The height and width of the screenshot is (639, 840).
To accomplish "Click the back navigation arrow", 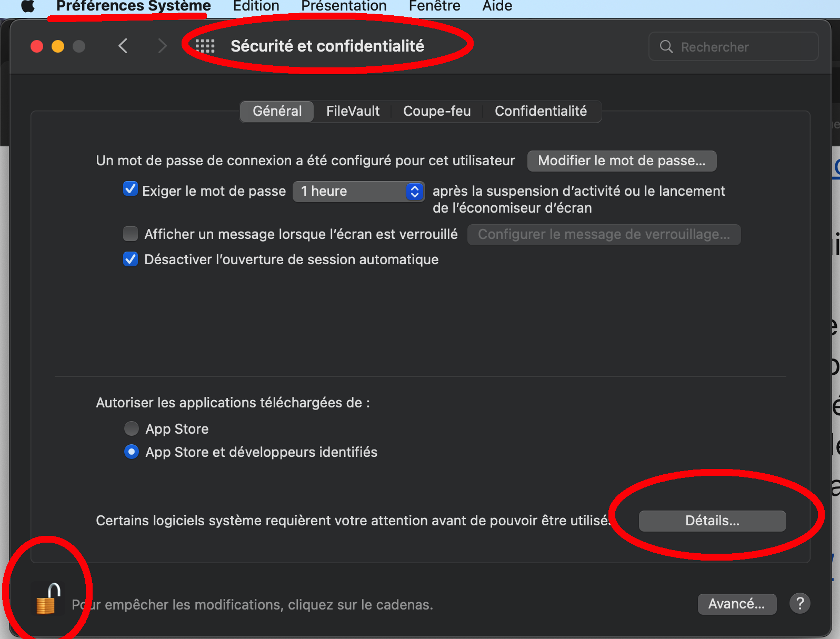I will pyautogui.click(x=123, y=46).
